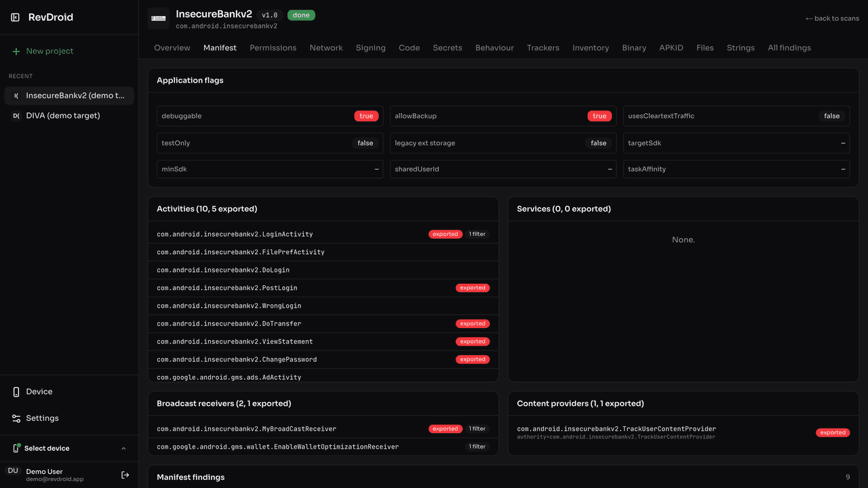The width and height of the screenshot is (868, 488).
Task: Click legacy ext storage false value
Action: click(x=599, y=143)
